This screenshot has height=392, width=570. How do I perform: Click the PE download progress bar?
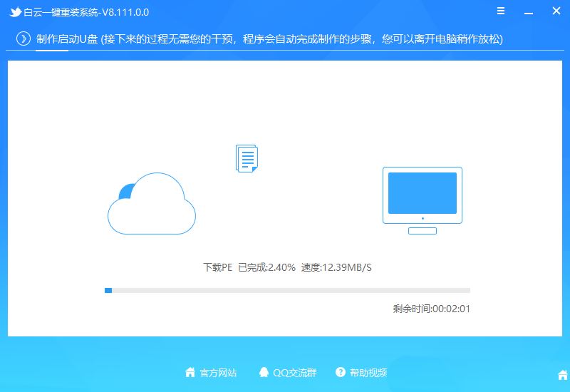(x=287, y=290)
